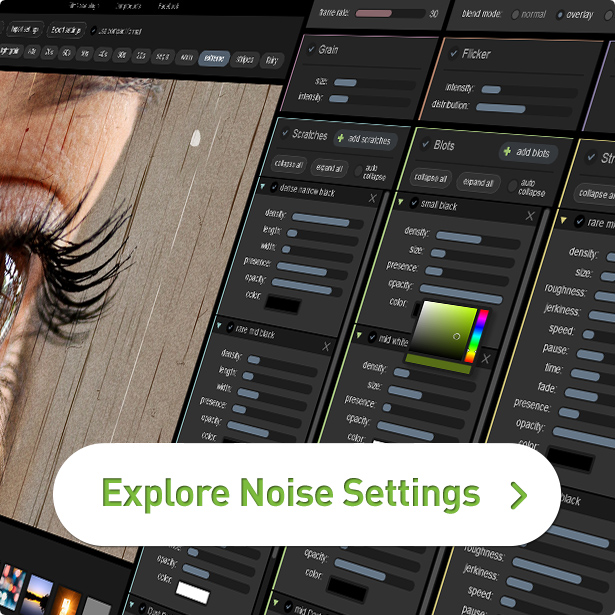
Task: Adjust 'small black' blot density slider
Action: point(477,238)
